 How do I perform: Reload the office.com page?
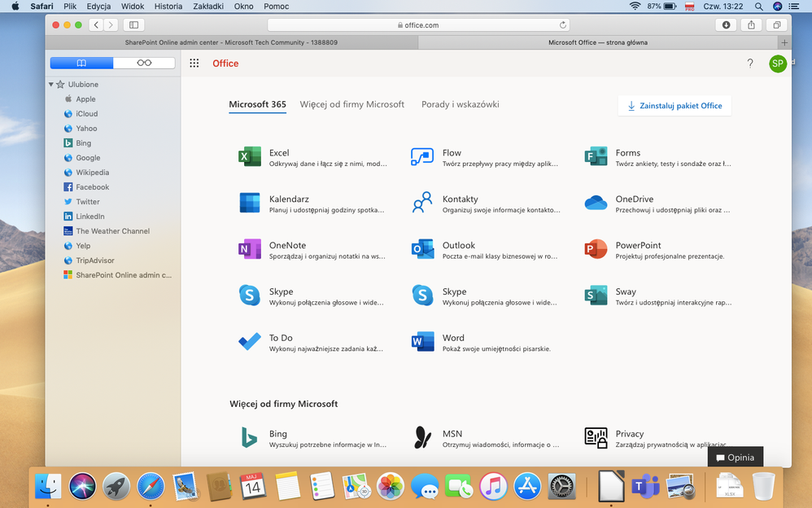562,25
